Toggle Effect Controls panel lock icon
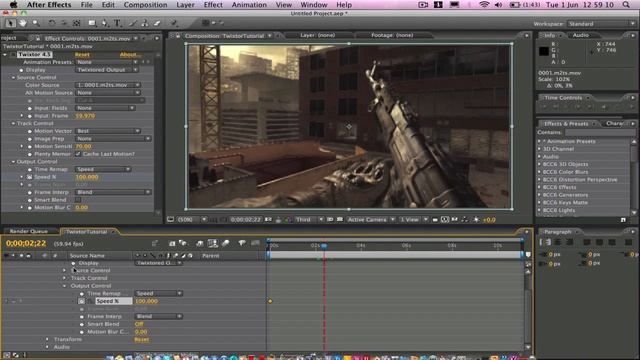This screenshot has width=640, height=360. pos(38,38)
